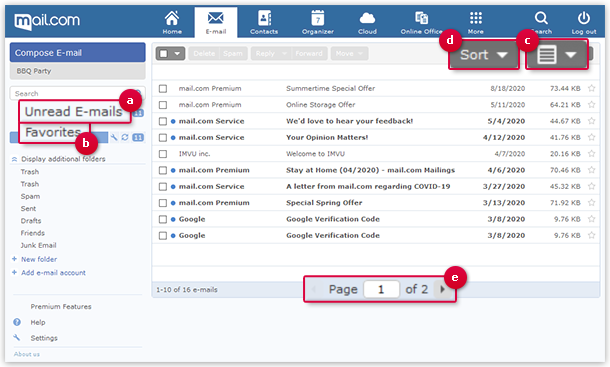Open the list view layout dropdown

click(557, 55)
